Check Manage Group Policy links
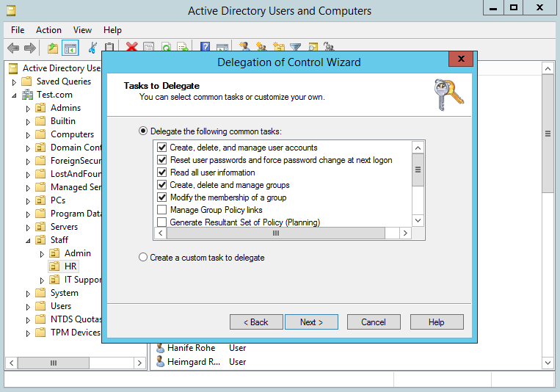The height and width of the screenshot is (392, 560). [161, 209]
